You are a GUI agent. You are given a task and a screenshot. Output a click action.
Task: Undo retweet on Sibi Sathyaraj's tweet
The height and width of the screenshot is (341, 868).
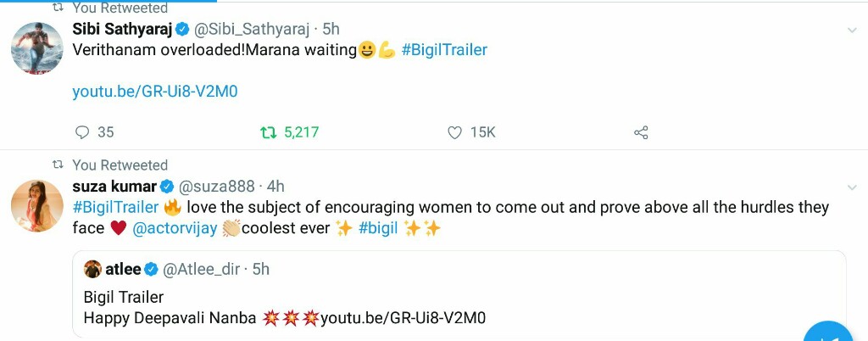(x=269, y=132)
